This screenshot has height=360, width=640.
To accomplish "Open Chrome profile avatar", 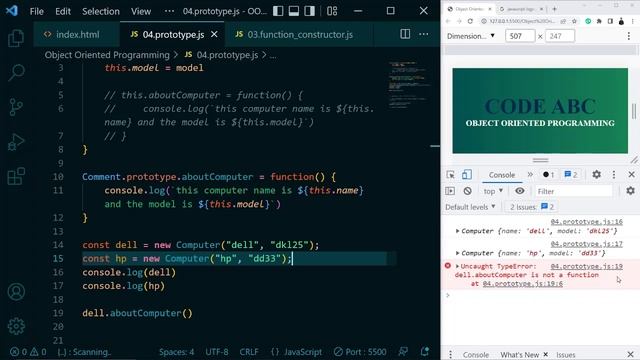I will 621,21.
